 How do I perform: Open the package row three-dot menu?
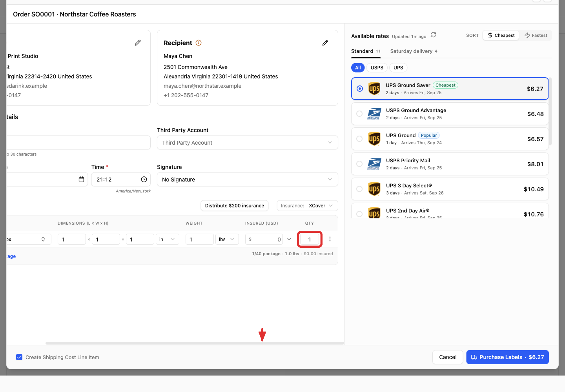(330, 239)
